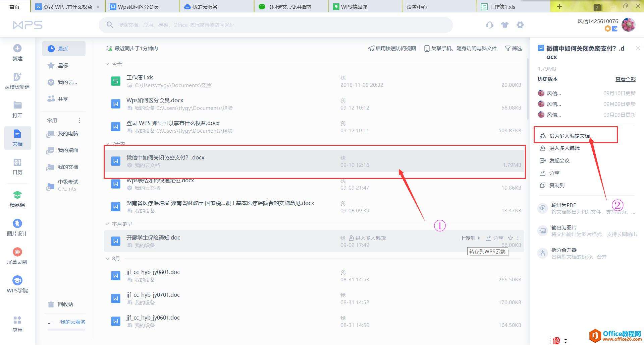Click the WPS logo

pyautogui.click(x=28, y=25)
